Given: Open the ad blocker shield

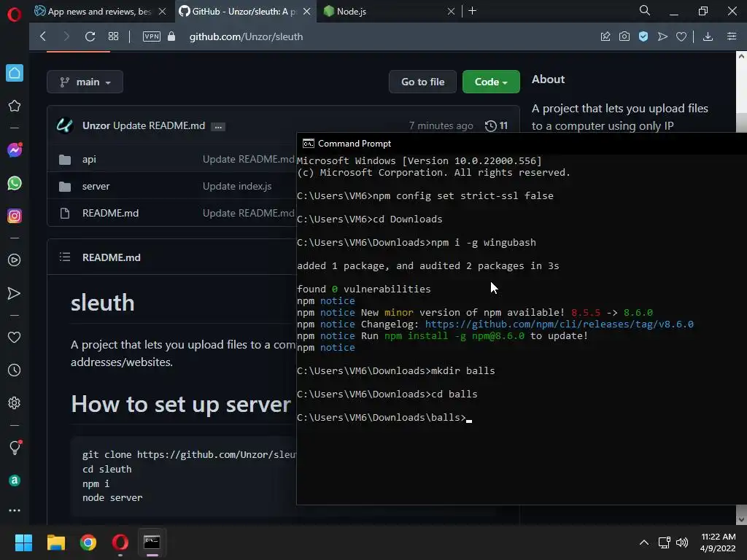Looking at the screenshot, I should click(643, 36).
